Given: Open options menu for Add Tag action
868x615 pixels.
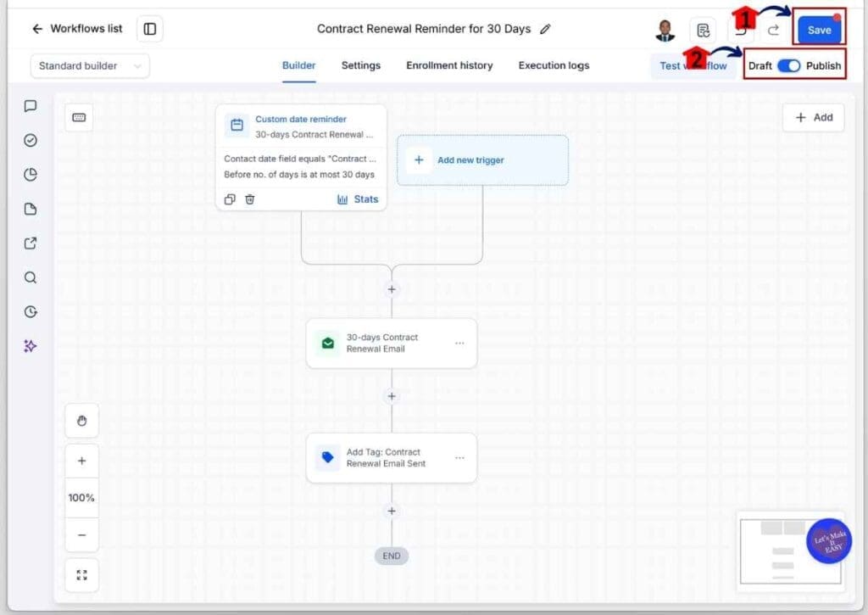Looking at the screenshot, I should 459,458.
